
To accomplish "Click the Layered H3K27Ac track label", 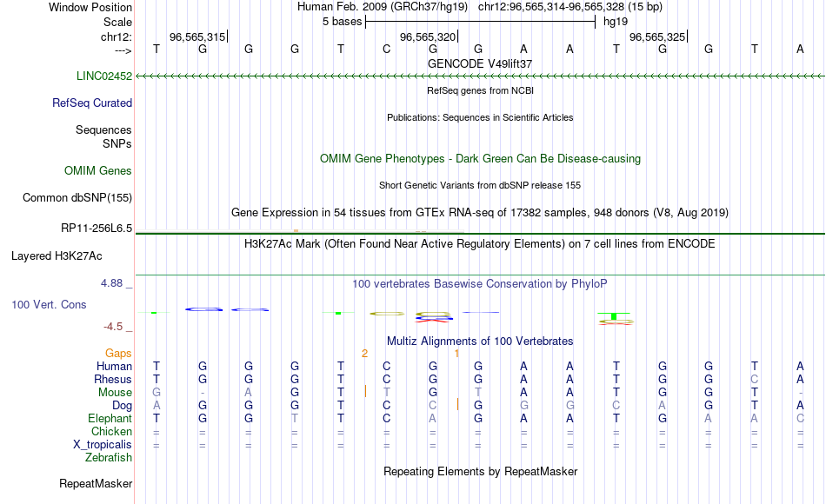I will tap(57, 256).
